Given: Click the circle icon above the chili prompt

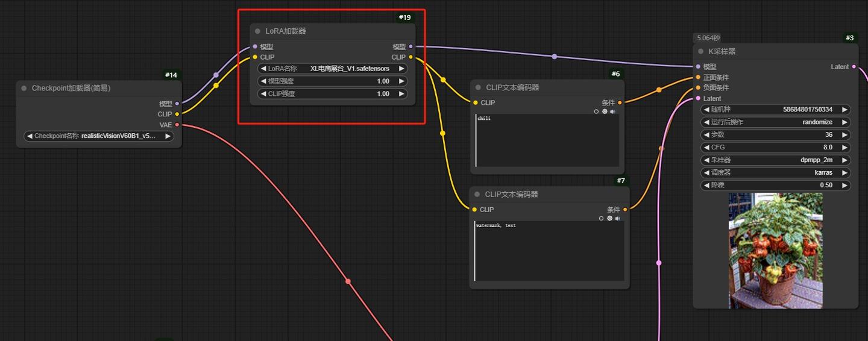Looking at the screenshot, I should click(596, 111).
